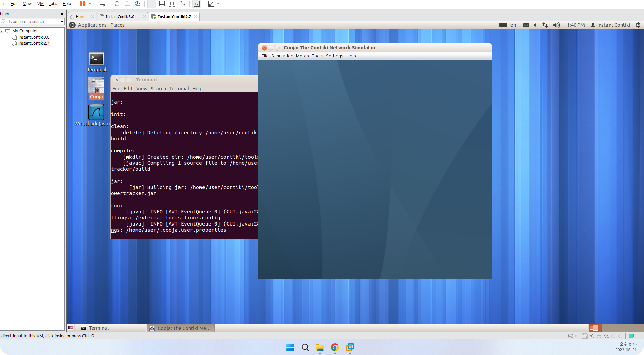Viewport: 644px width, 355px height.
Task: Open the Help menu in Cooja
Action: point(351,56)
